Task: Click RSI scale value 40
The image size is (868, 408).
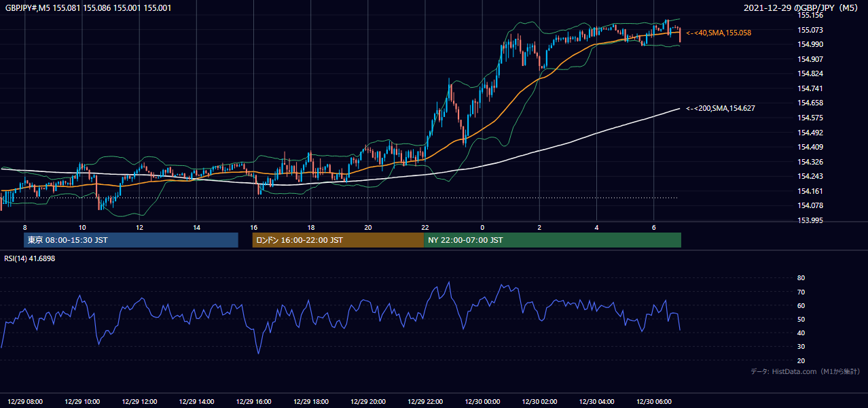Action: tap(801, 333)
